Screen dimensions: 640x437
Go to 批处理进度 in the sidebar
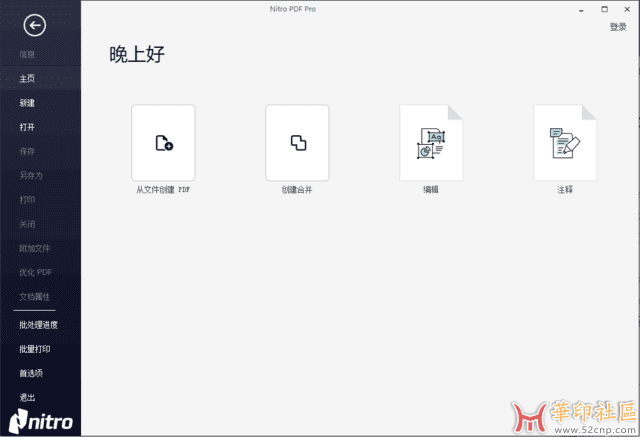point(38,325)
